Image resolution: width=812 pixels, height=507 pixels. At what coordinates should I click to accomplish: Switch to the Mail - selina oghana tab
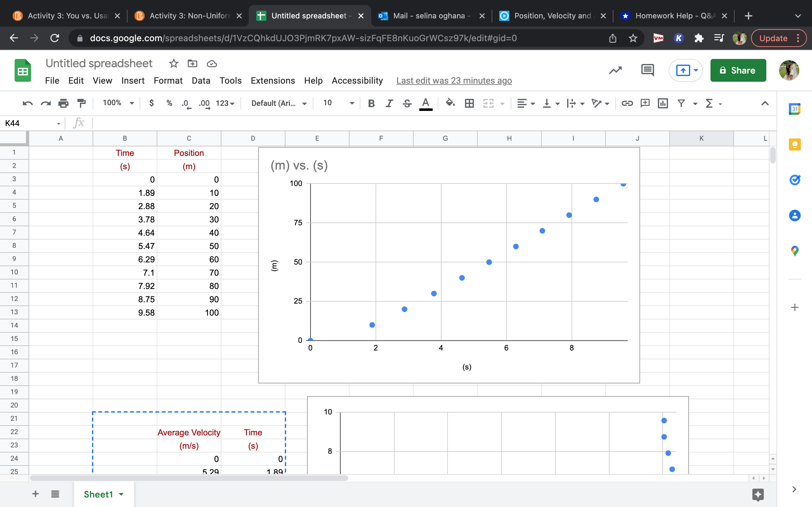[430, 16]
